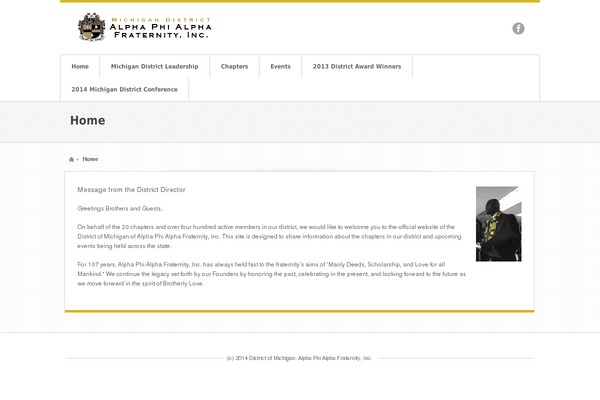The image size is (600, 400).
Task: Go to the Chapters menu item
Action: coord(235,66)
